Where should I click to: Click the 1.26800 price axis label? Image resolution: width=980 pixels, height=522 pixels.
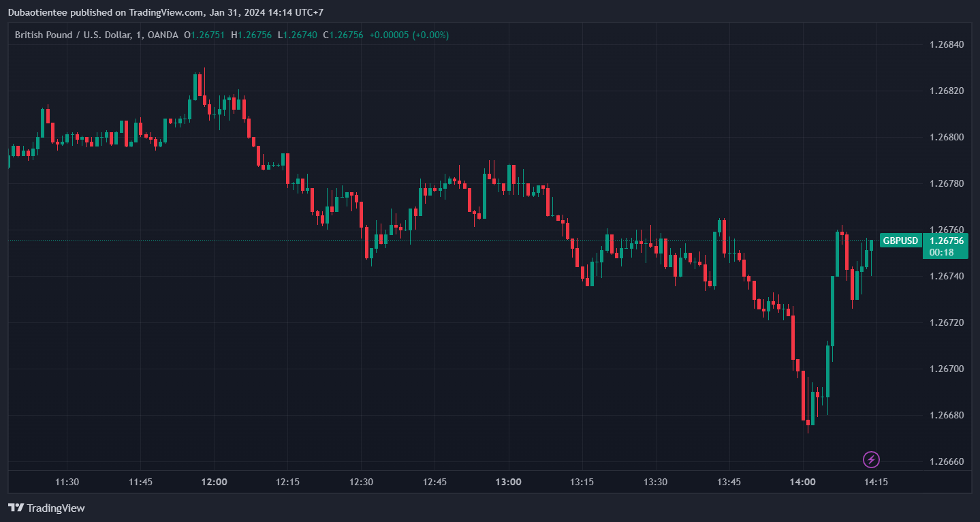(947, 138)
